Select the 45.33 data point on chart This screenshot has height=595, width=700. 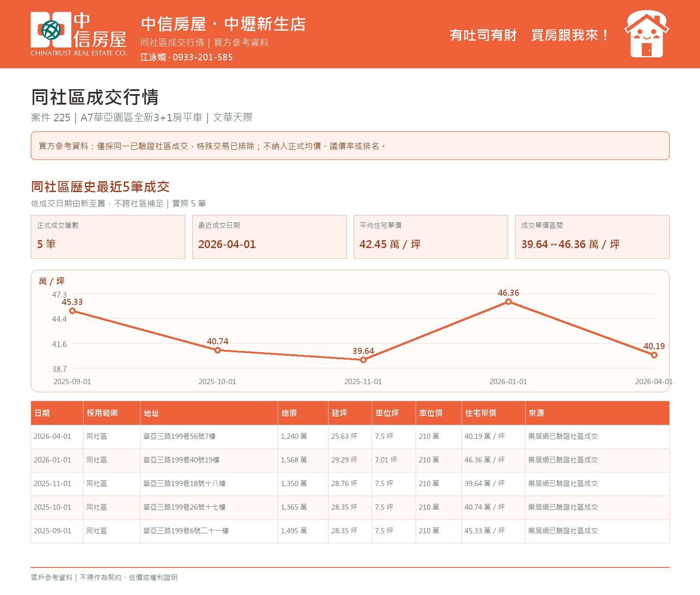[73, 311]
